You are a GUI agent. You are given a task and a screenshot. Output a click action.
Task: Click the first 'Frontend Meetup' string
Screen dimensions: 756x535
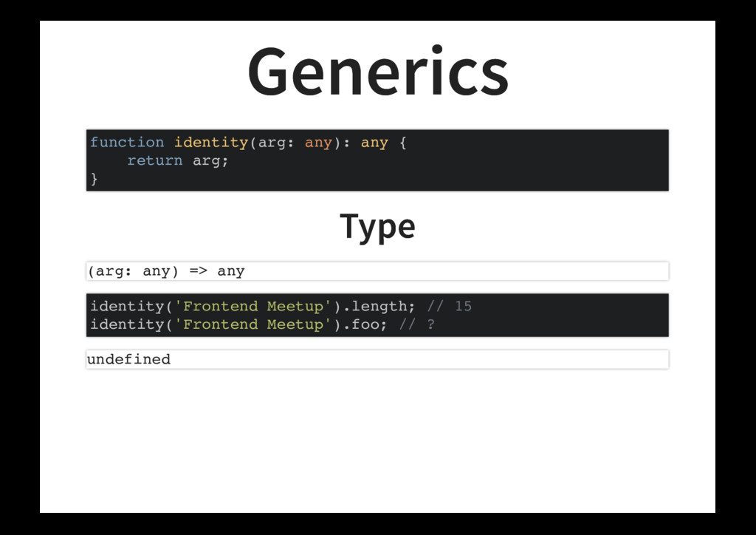[x=252, y=307]
